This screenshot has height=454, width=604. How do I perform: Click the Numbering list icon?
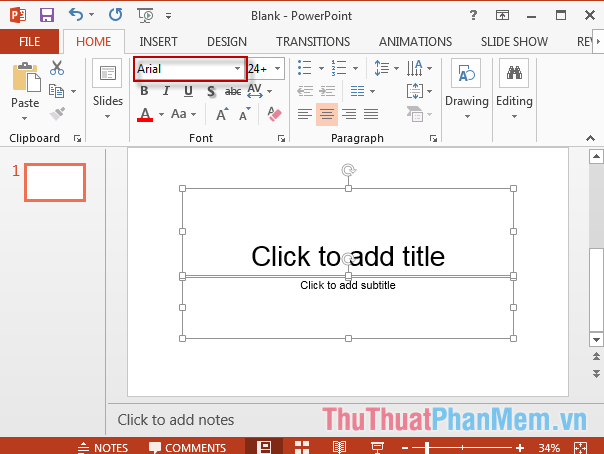pos(339,68)
